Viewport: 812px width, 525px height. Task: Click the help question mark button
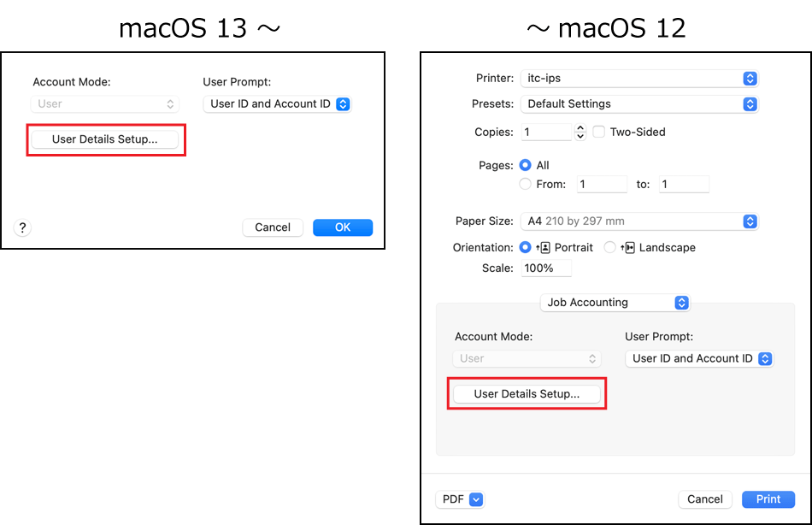point(22,227)
